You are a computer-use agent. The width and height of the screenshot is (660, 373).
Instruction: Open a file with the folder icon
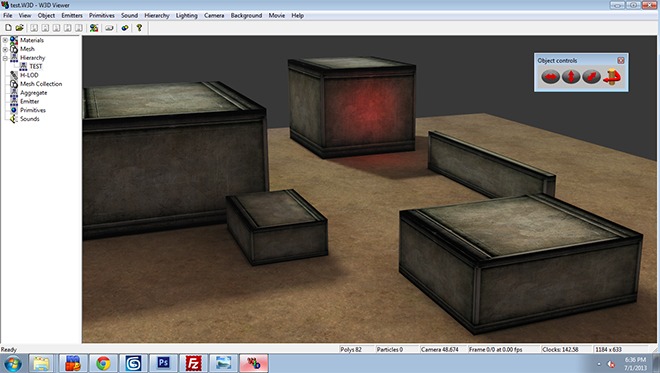click(19, 28)
